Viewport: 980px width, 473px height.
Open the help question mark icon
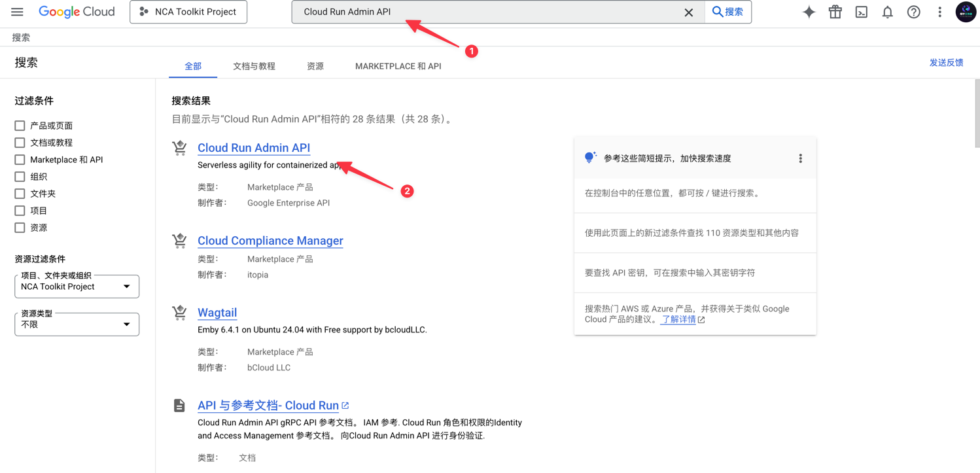tap(913, 12)
